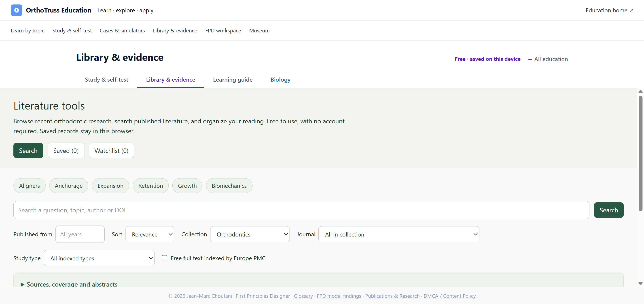Go back to All education
This screenshot has width=644, height=304.
tap(548, 59)
